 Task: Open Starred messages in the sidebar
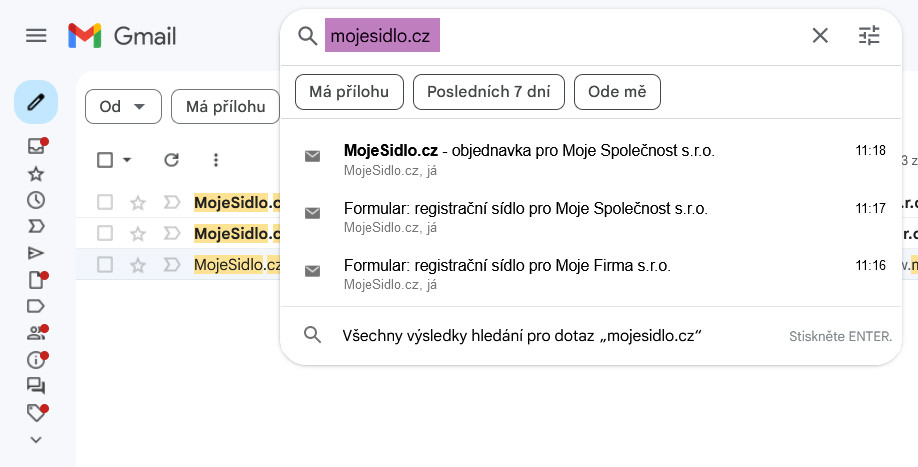36,174
